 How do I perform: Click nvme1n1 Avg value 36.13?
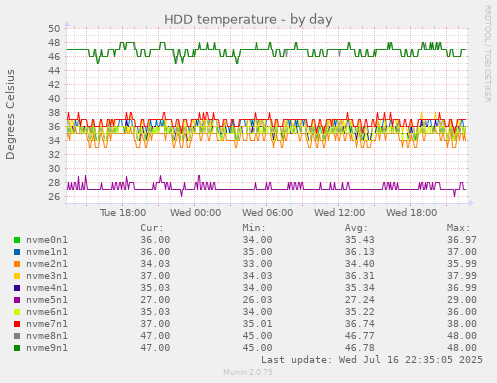tap(359, 252)
